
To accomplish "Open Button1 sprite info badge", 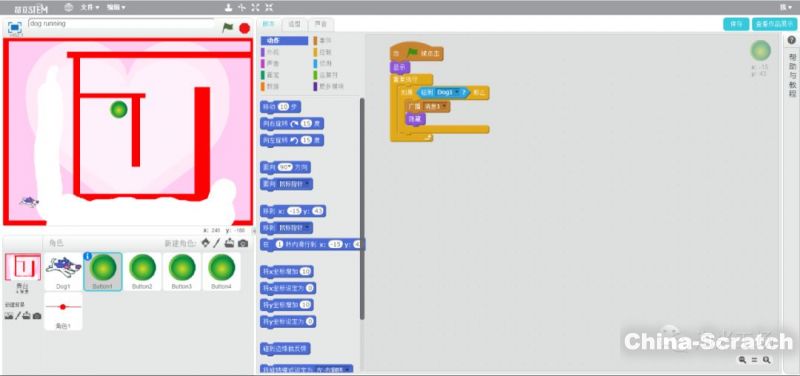I will [x=88, y=256].
